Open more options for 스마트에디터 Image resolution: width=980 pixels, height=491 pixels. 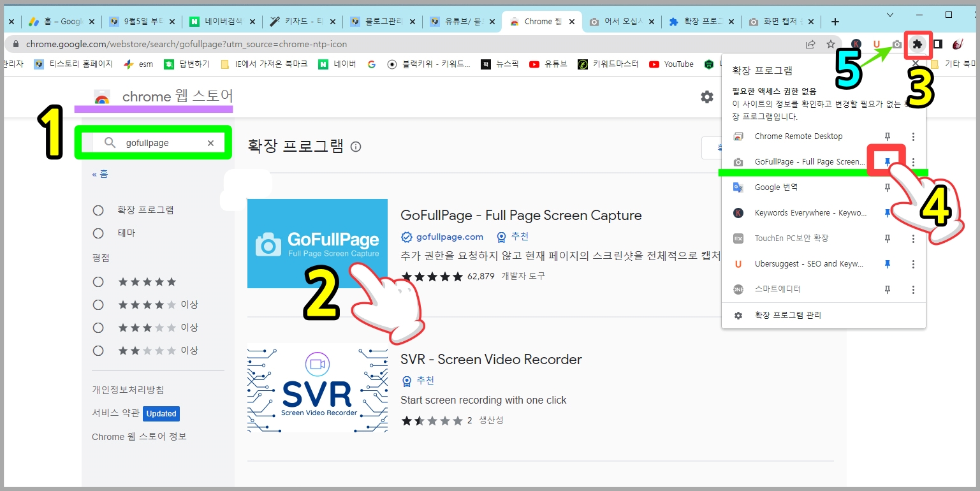[913, 289]
